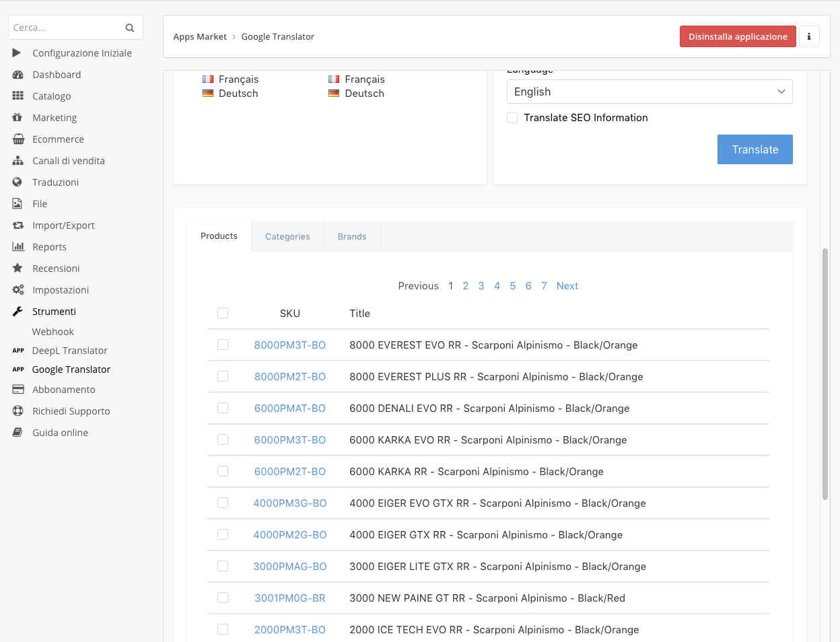
Task: Click the Marketing gift icon
Action: point(18,118)
